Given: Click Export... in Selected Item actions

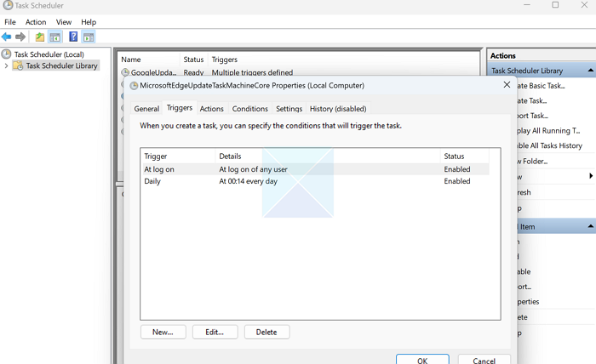Looking at the screenshot, I should point(524,287).
